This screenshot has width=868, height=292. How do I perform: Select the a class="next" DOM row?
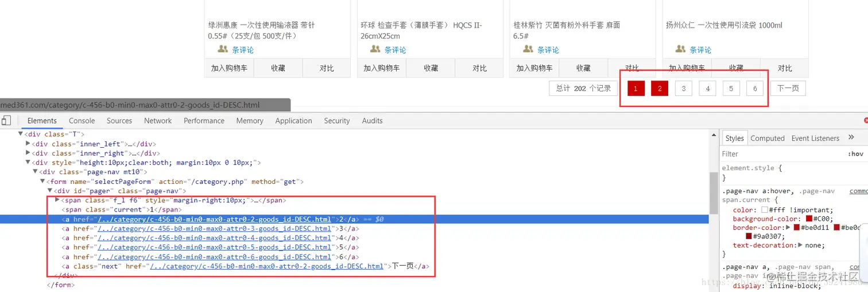[354, 266]
